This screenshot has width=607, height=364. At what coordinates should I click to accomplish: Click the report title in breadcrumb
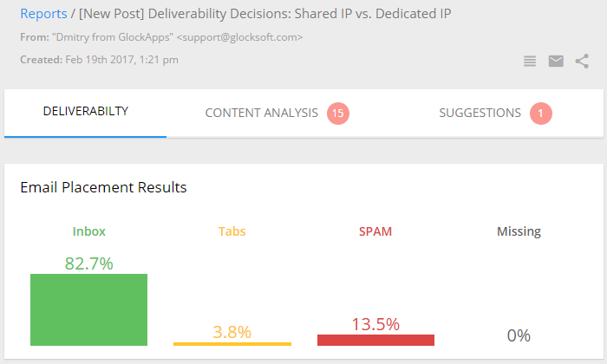265,14
